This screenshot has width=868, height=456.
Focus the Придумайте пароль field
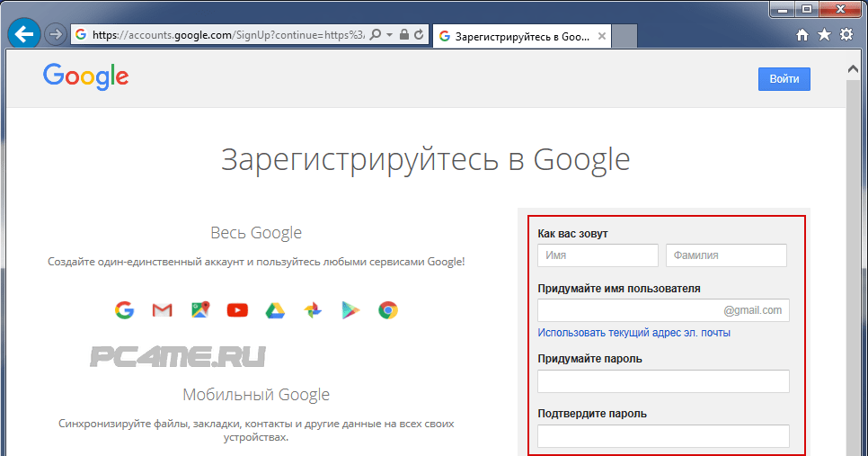[x=663, y=381]
